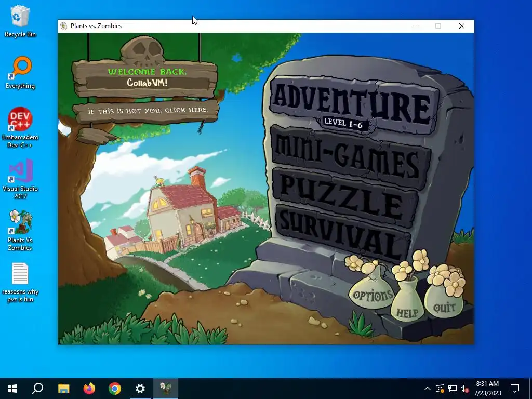
Task: Click 'If this is not you, click here' sign
Action: [x=147, y=111]
